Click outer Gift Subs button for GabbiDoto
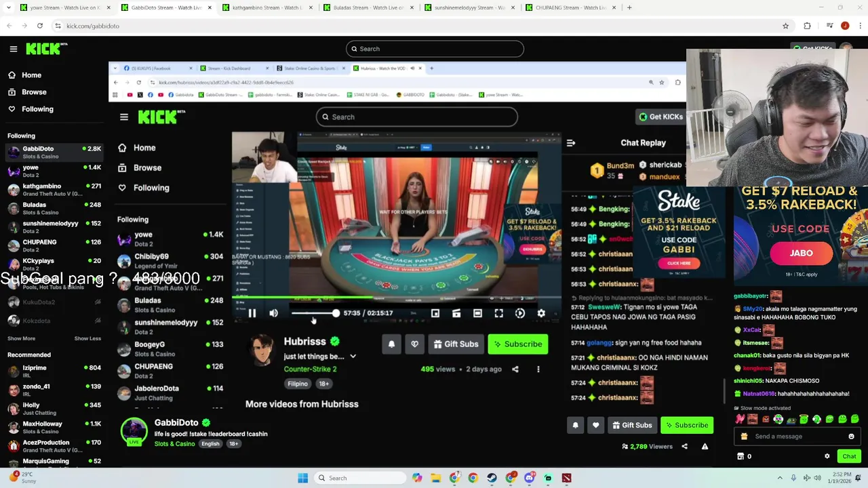Viewport: 868px width, 488px height. [631, 425]
